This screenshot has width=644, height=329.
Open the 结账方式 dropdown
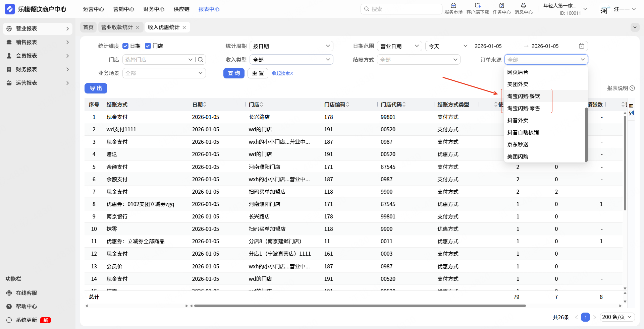coord(418,60)
